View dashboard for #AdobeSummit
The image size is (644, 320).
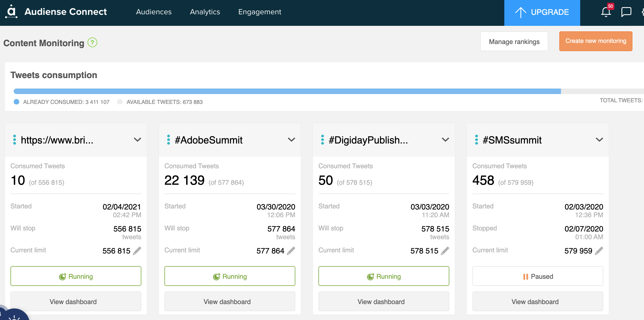230,302
